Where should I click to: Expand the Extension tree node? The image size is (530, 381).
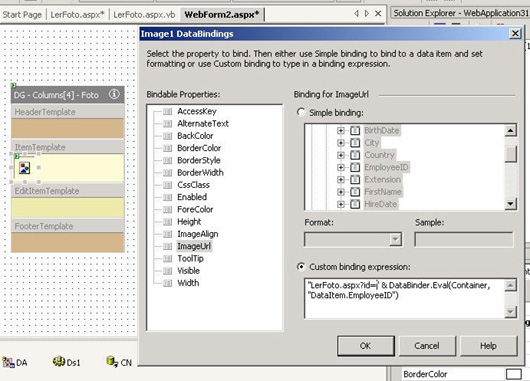coord(341,180)
